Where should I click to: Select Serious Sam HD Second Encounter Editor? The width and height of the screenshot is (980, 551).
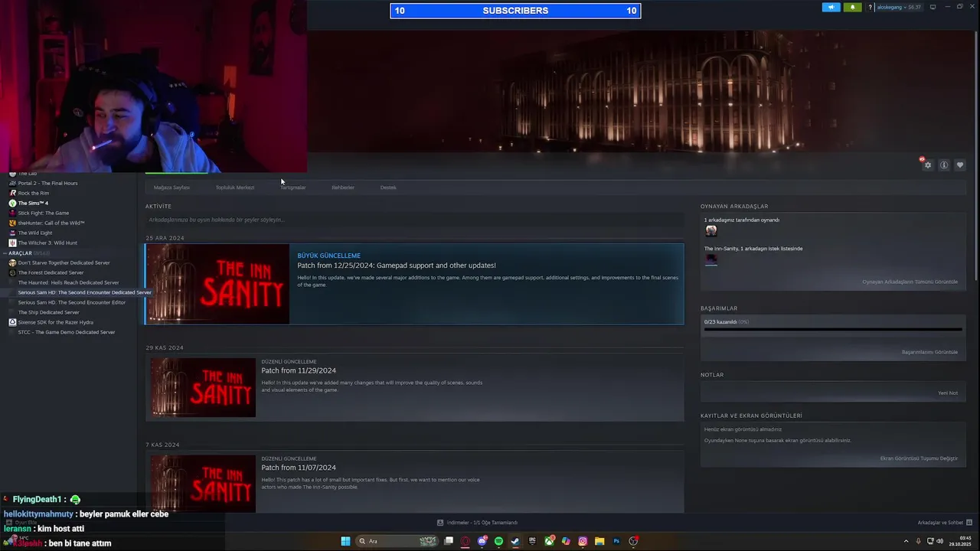pyautogui.click(x=72, y=303)
